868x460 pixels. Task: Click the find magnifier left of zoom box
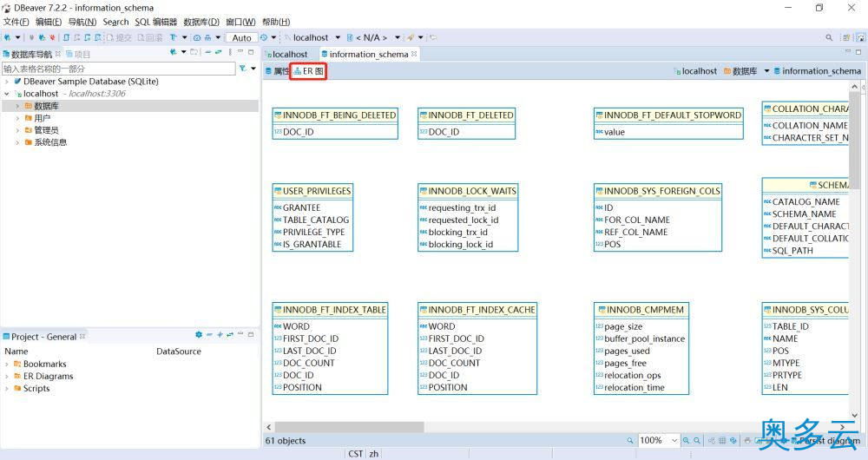click(x=630, y=441)
